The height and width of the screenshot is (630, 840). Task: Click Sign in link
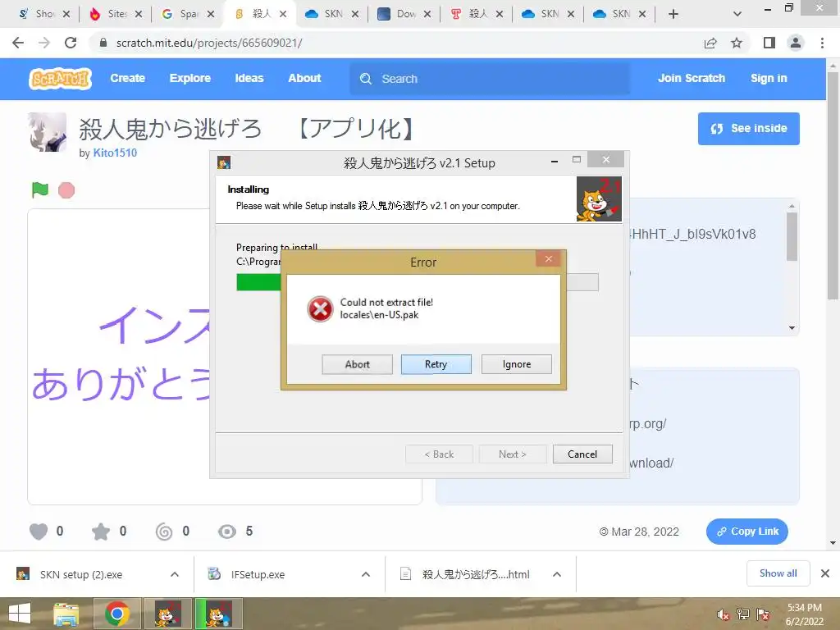point(769,78)
